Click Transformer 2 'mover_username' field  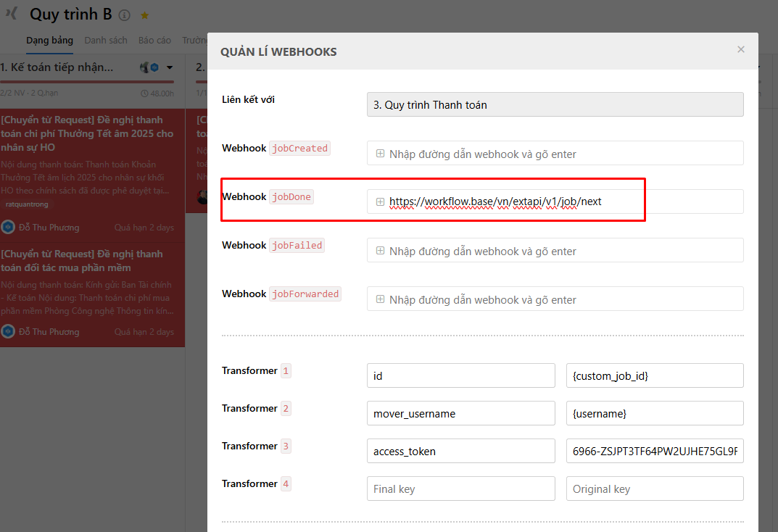(460, 414)
